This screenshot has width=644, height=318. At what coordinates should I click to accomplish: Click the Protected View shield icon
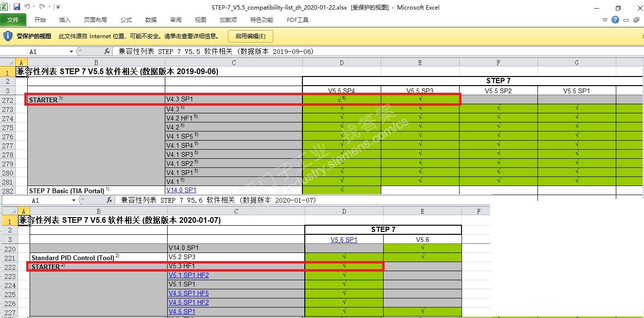point(8,36)
